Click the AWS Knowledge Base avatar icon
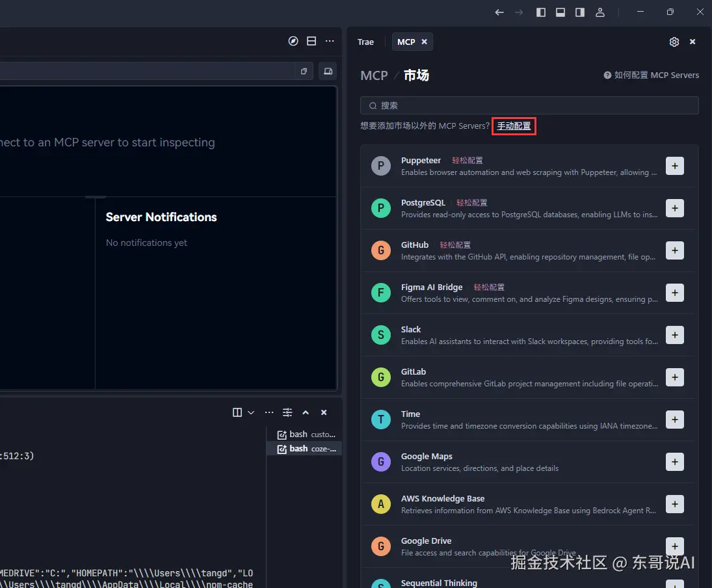The height and width of the screenshot is (588, 712). 381,504
